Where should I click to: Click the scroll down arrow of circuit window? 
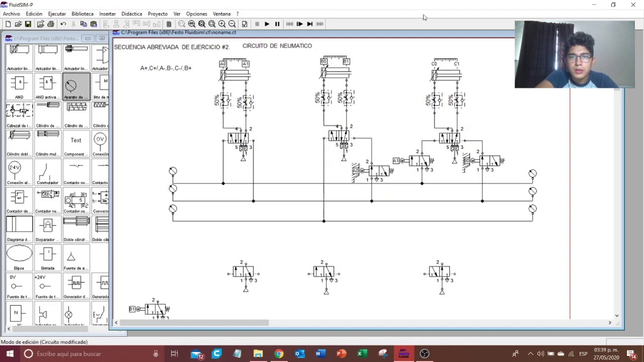point(617,316)
